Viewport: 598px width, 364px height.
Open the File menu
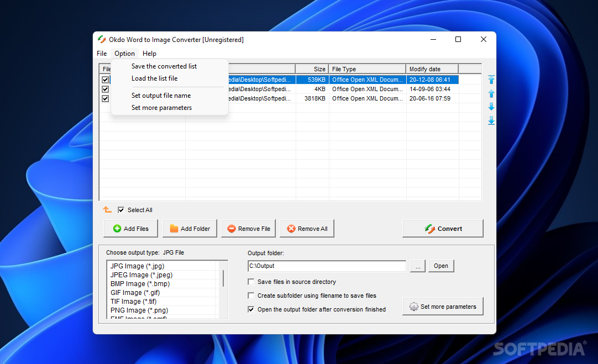[x=102, y=54]
